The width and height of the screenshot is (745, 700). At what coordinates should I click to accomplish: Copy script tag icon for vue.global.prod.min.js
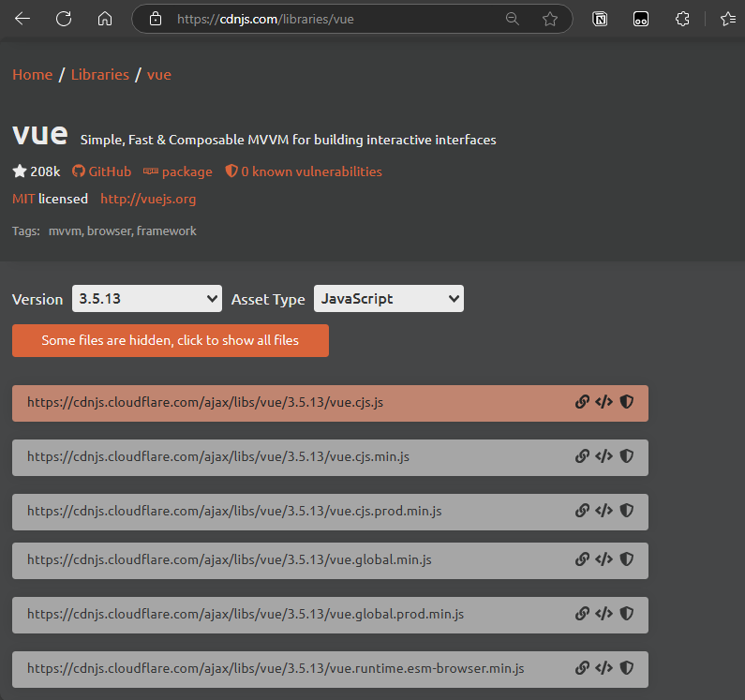604,615
